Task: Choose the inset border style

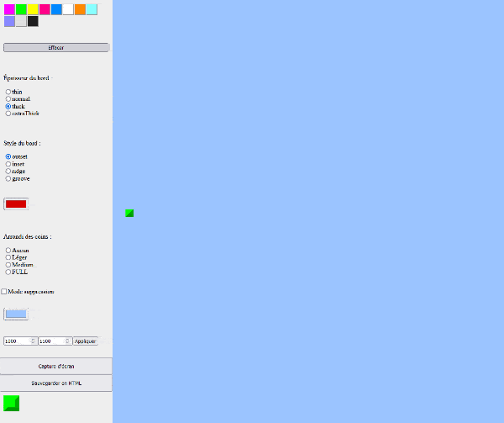Action: click(x=8, y=164)
